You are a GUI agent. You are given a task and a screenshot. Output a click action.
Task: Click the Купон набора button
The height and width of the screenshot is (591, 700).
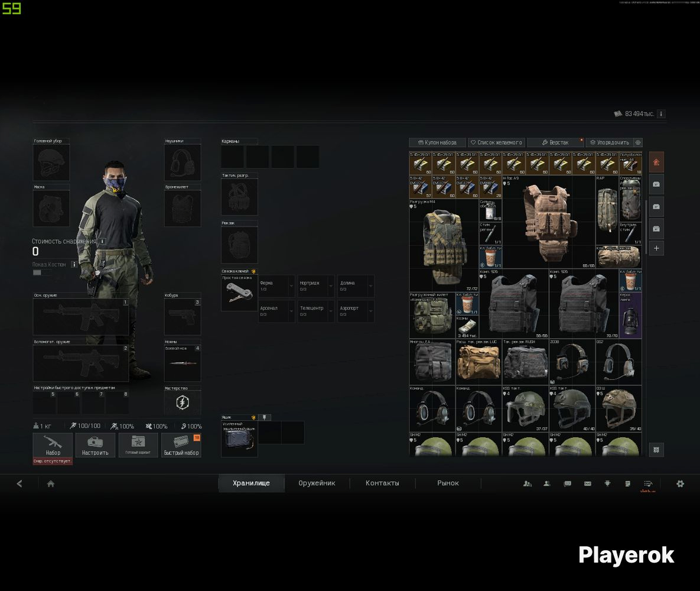[x=438, y=142]
